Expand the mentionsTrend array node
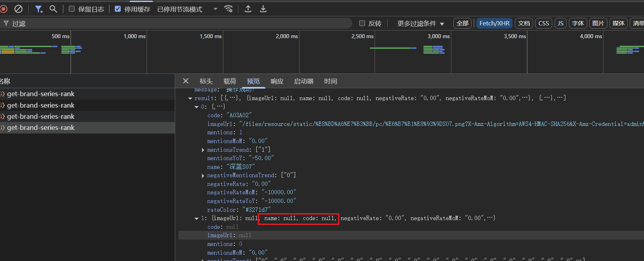The height and width of the screenshot is (261, 644). coord(203,150)
